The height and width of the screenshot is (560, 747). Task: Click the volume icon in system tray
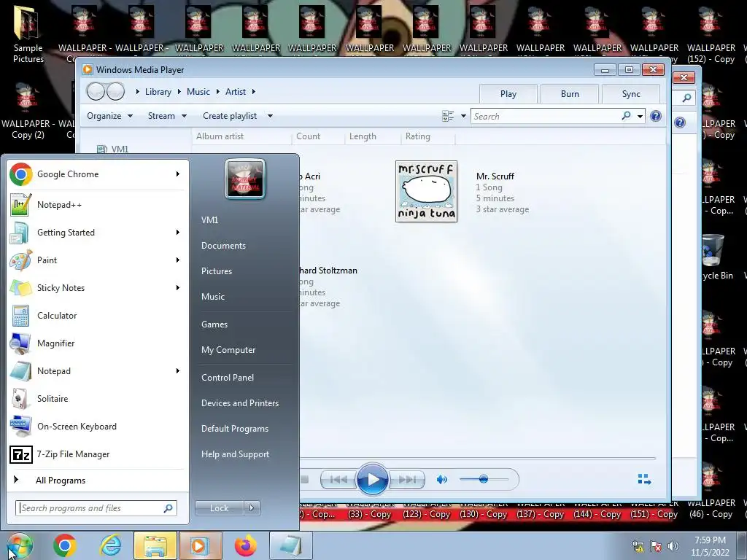(x=673, y=546)
